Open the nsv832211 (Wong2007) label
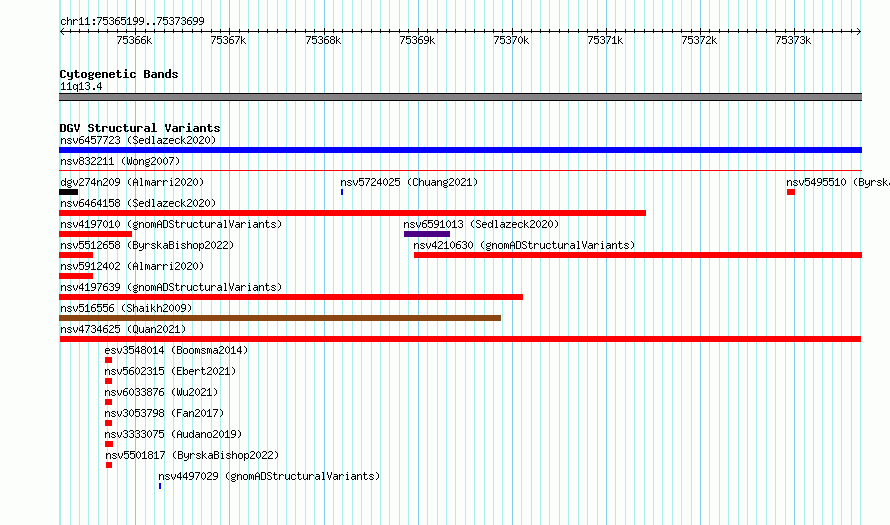Image resolution: width=890 pixels, height=525 pixels. tap(120, 161)
